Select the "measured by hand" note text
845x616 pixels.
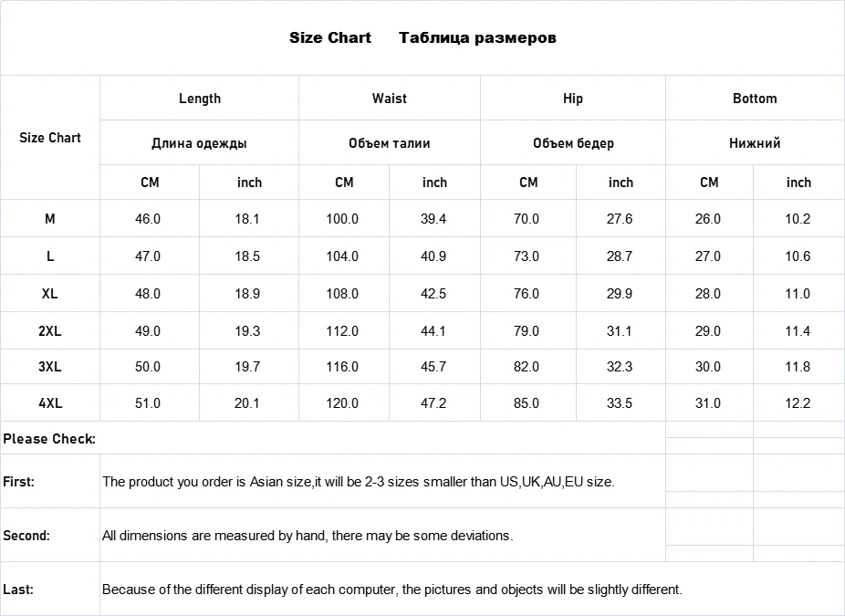click(x=308, y=536)
